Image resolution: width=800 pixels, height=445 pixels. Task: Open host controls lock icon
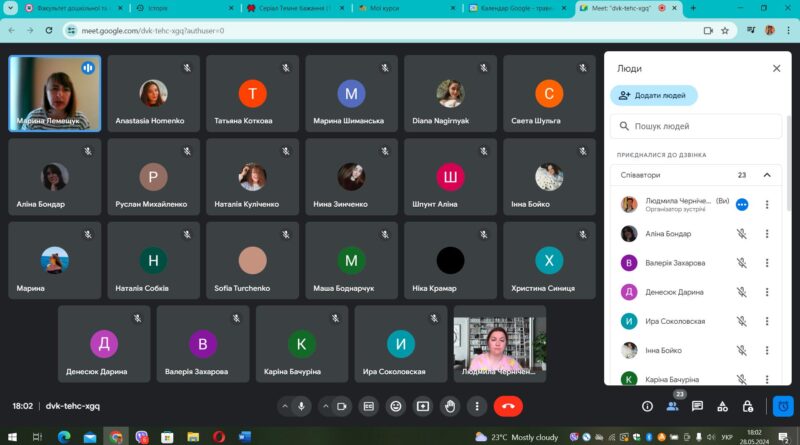pyautogui.click(x=747, y=406)
